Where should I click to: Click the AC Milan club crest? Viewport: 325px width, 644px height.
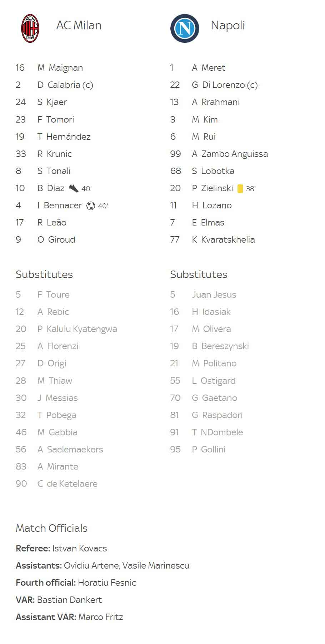(x=30, y=28)
